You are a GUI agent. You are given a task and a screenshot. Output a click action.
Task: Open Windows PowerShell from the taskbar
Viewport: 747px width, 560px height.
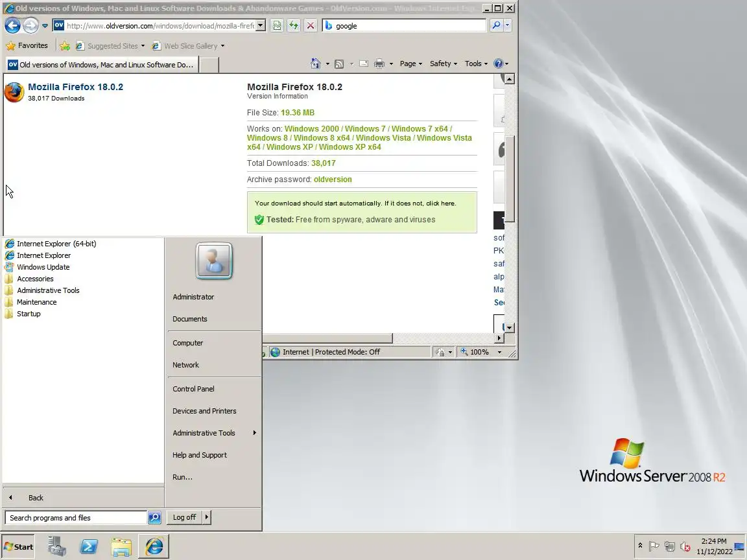(x=89, y=546)
